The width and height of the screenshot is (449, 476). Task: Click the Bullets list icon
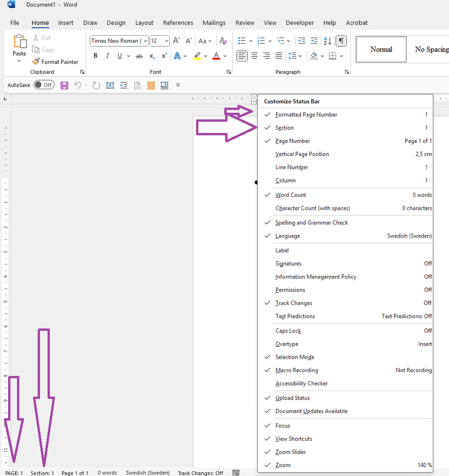click(x=242, y=41)
